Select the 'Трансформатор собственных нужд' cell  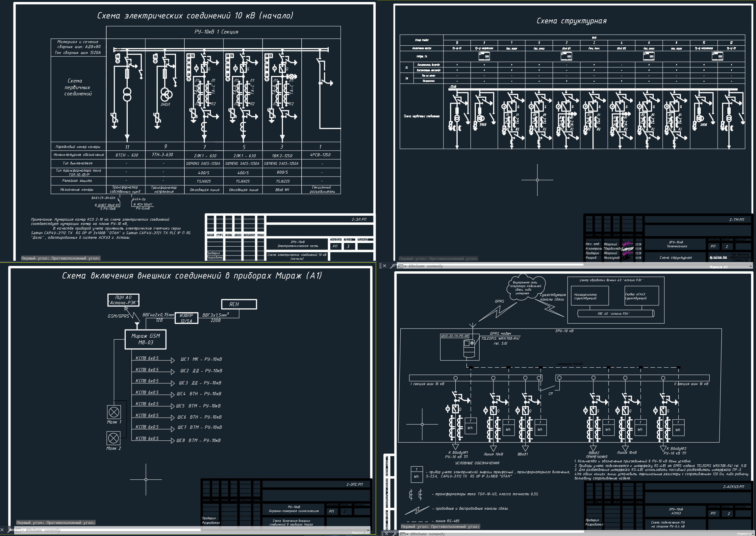coord(125,189)
